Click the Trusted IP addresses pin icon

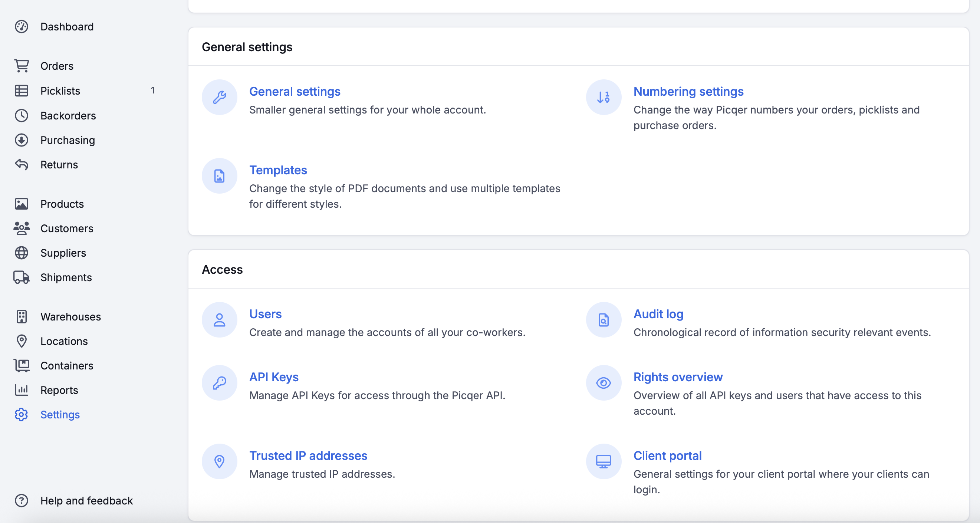[220, 461]
